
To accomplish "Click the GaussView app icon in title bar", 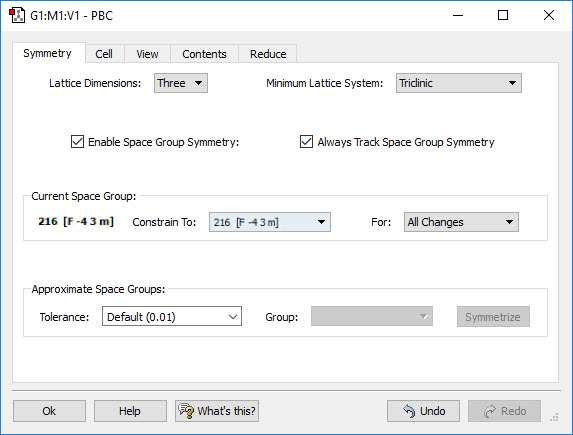I will [17, 16].
